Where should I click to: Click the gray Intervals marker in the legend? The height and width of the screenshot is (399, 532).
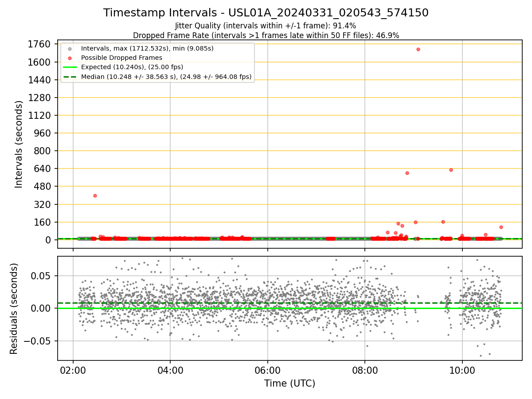[70, 49]
